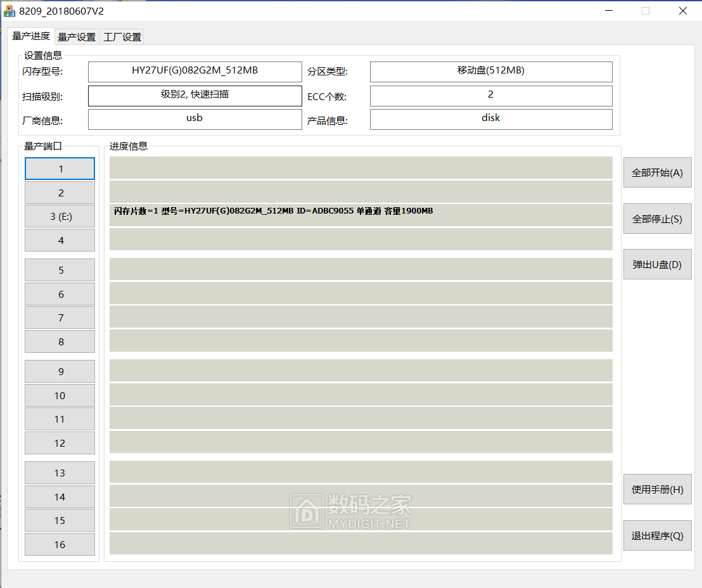Click the 分区类型 field showing 移动盘(512MB)
The width and height of the screenshot is (702, 588).
tap(491, 72)
